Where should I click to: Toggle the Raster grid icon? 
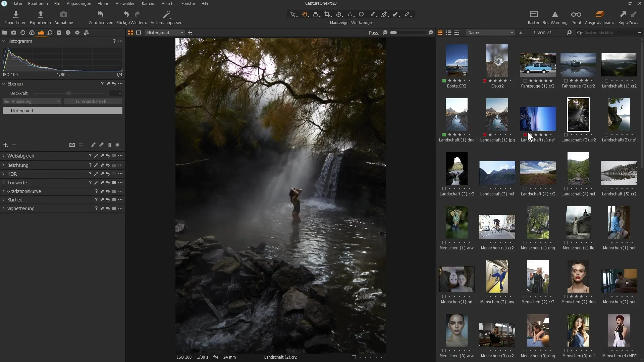pos(533,14)
